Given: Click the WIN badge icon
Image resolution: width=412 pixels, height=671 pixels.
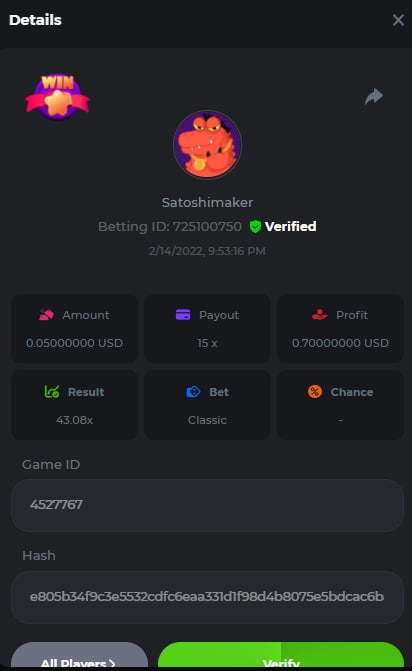Looking at the screenshot, I should point(57,98).
